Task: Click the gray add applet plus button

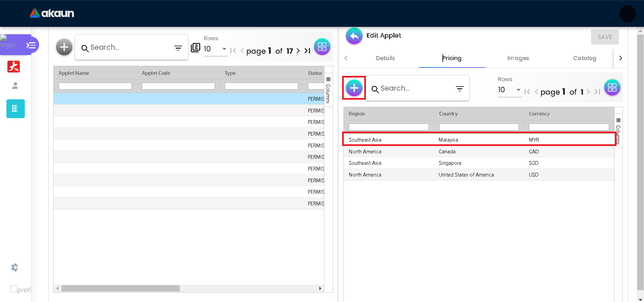Action: pyautogui.click(x=64, y=47)
